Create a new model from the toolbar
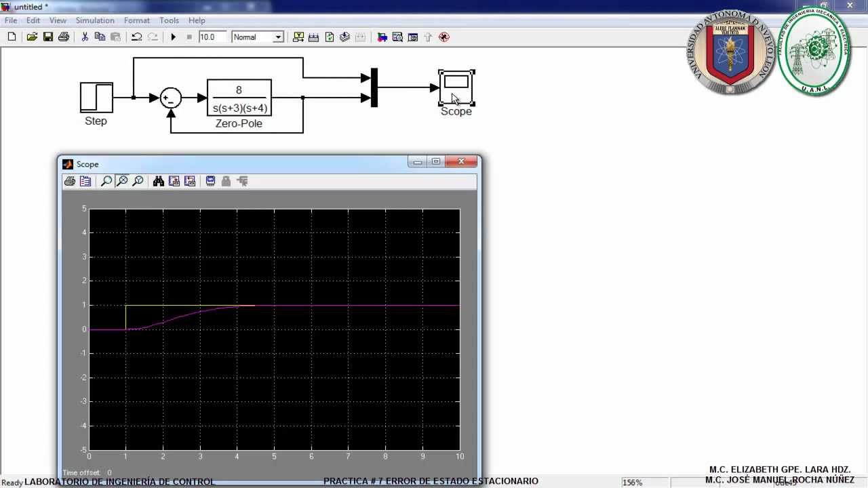The height and width of the screenshot is (488, 868). 12,37
